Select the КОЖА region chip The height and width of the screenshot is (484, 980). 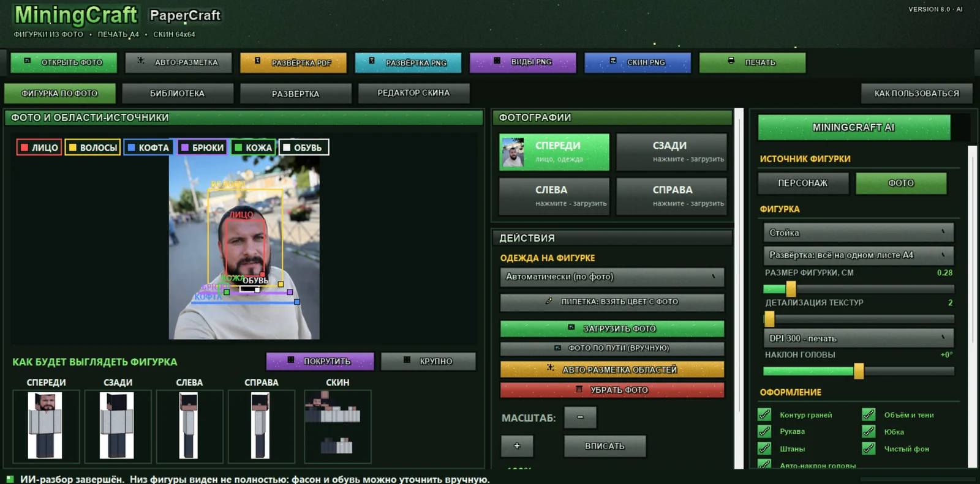(253, 147)
